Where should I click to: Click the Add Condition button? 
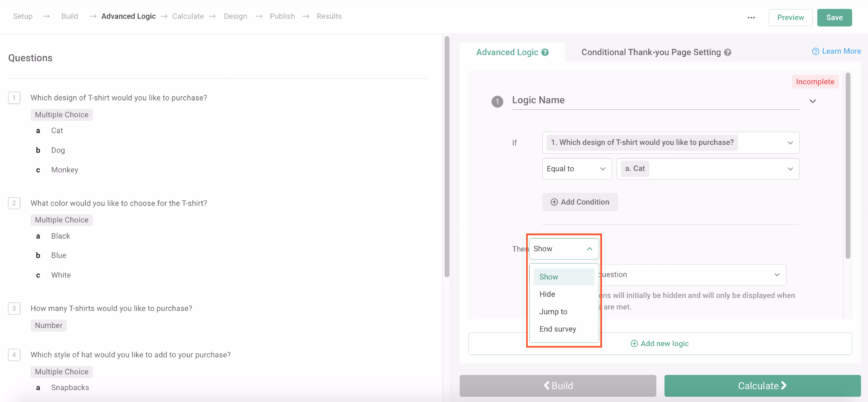(x=580, y=202)
